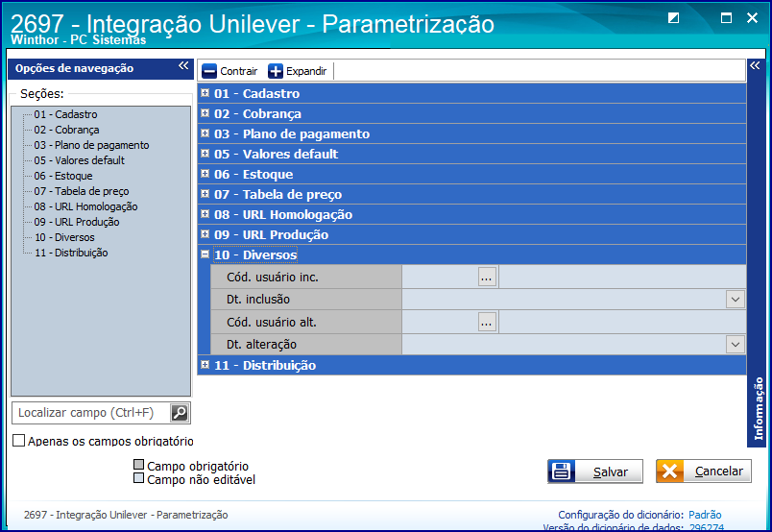This screenshot has height=532, width=772.
Task: Click the orange X icon on Cancelar
Action: point(669,472)
